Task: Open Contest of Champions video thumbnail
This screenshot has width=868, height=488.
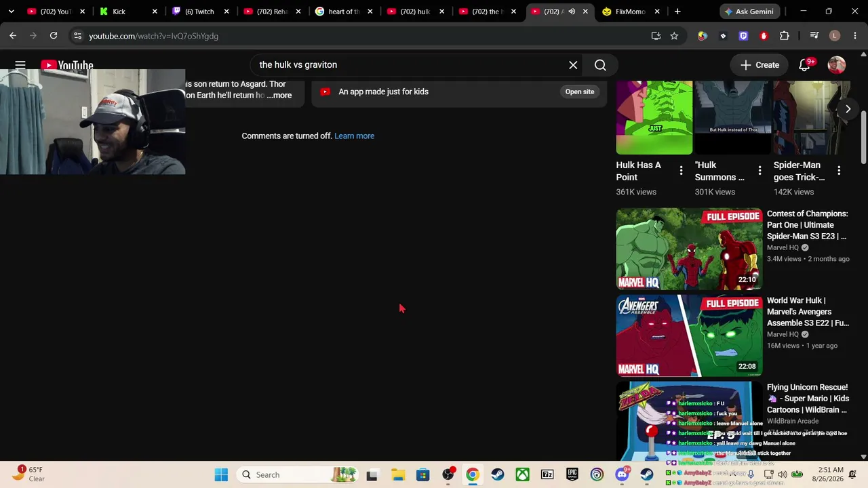Action: (689, 249)
